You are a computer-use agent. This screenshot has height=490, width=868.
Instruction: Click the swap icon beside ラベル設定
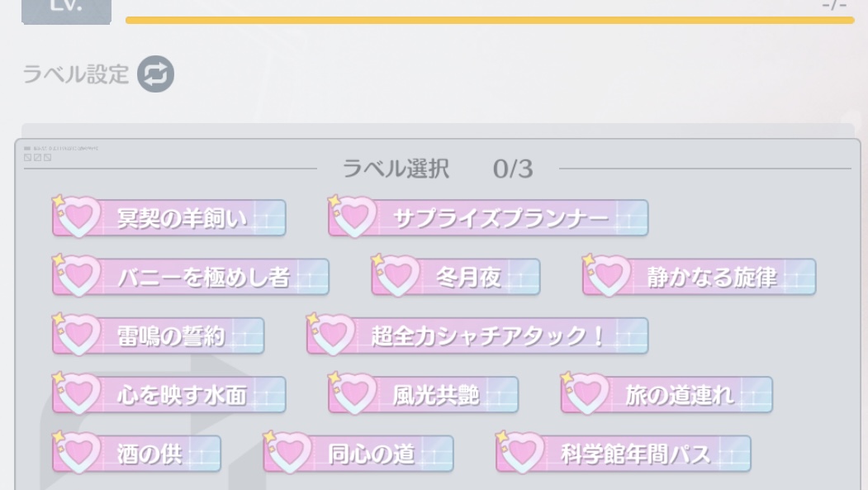[x=155, y=74]
